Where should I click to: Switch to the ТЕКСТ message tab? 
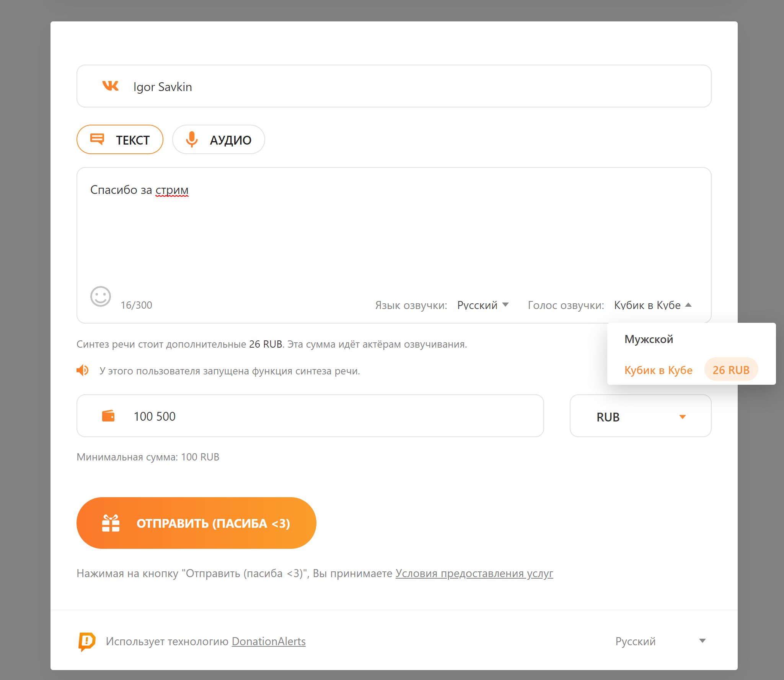pos(120,140)
